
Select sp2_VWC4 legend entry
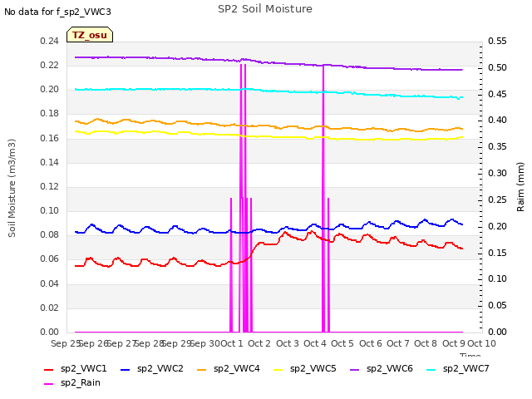(x=229, y=369)
